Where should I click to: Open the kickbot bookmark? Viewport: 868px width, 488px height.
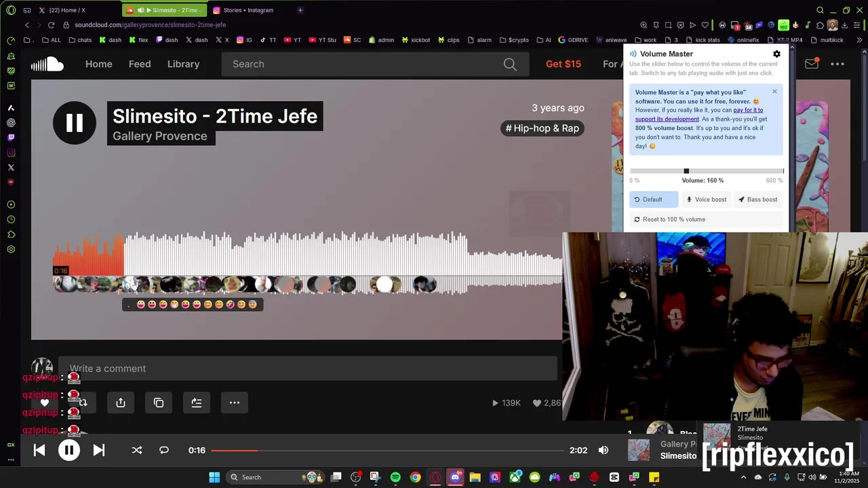click(x=416, y=40)
